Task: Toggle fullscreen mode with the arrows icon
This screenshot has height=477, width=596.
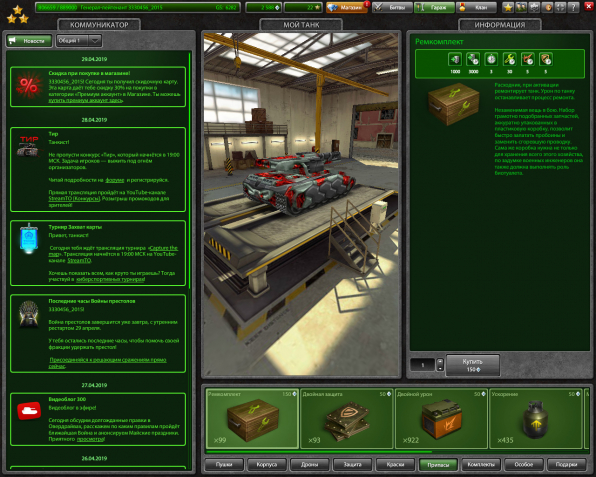Action: pos(560,7)
